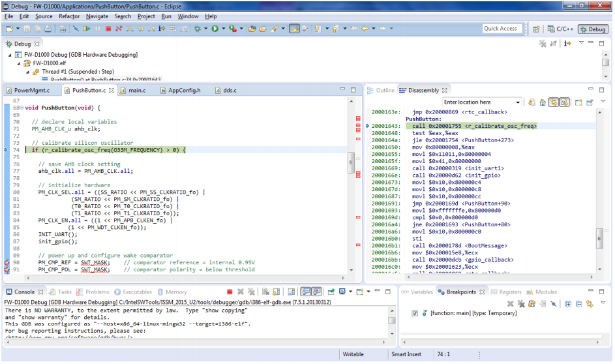Click the Home icon in Disassembly toolbar
This screenshot has height=364, width=615.
[x=543, y=102]
